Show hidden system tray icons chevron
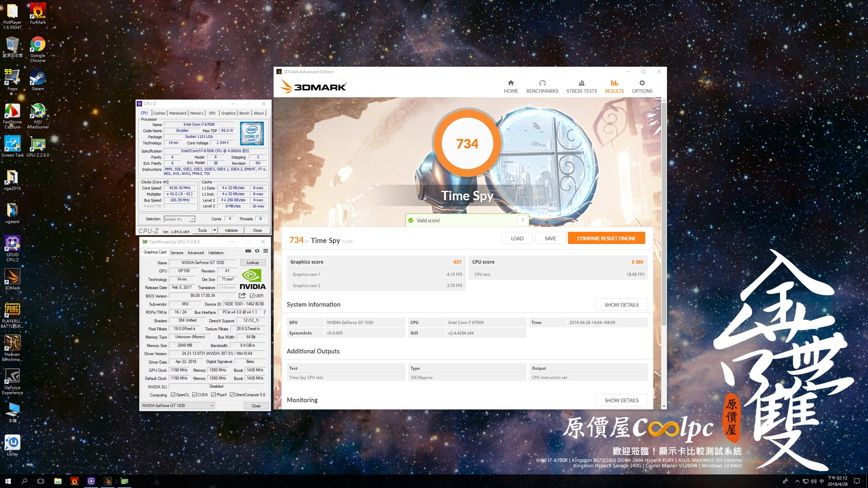Screen dimensions: 868x488 [x=797, y=481]
